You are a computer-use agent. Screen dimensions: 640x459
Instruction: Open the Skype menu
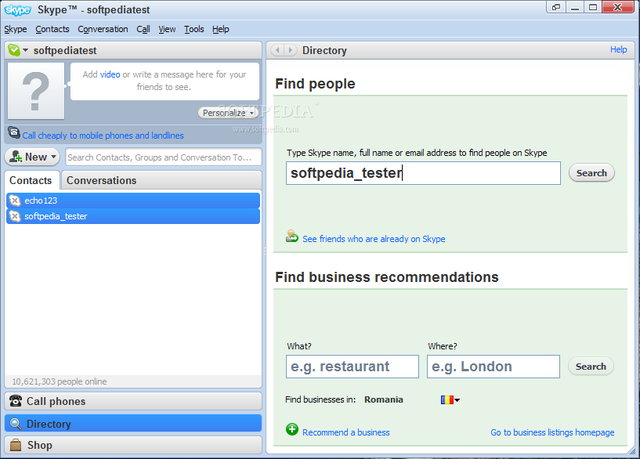click(16, 29)
